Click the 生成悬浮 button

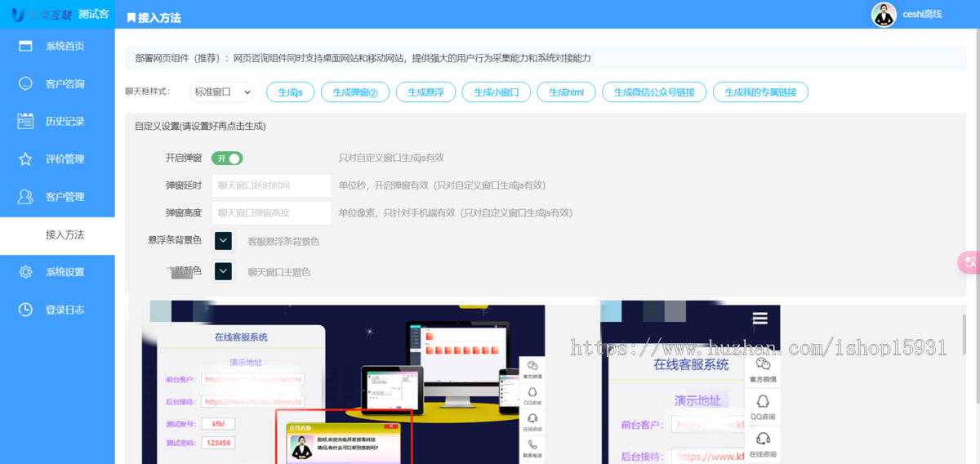coord(425,92)
